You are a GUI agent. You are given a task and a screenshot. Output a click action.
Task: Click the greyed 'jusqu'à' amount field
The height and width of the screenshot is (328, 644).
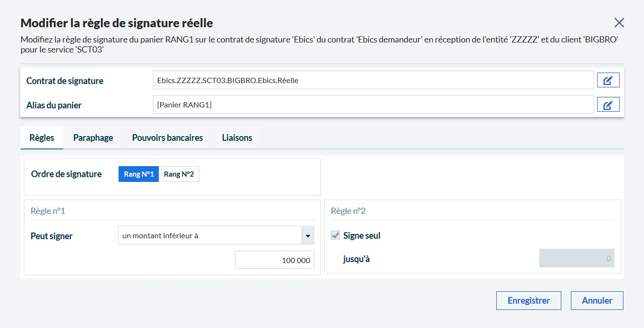pos(577,258)
